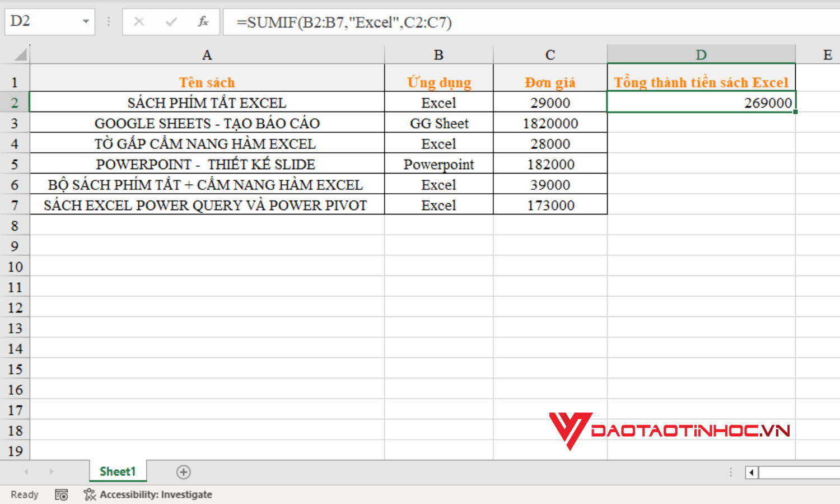Image resolution: width=840 pixels, height=504 pixels.
Task: Click cell 'SÁCH EXCEL POWER QUERY VÀ POWER PIVOT'
Action: pyautogui.click(x=207, y=205)
